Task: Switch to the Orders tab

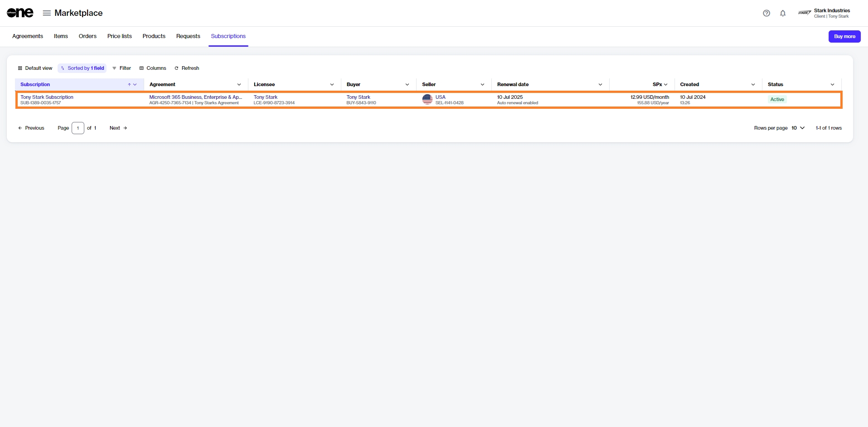Action: [87, 36]
